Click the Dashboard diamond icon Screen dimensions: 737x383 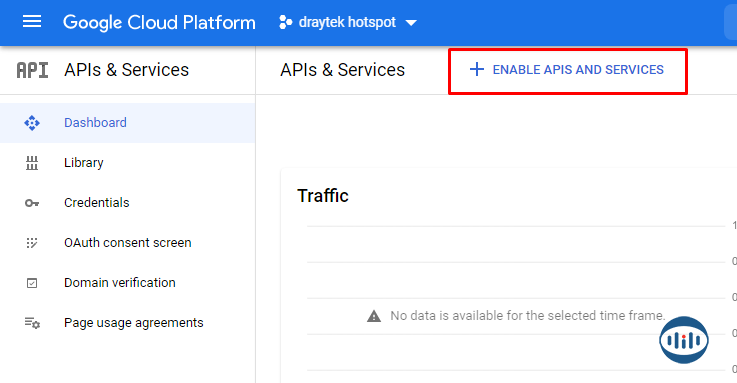32,123
